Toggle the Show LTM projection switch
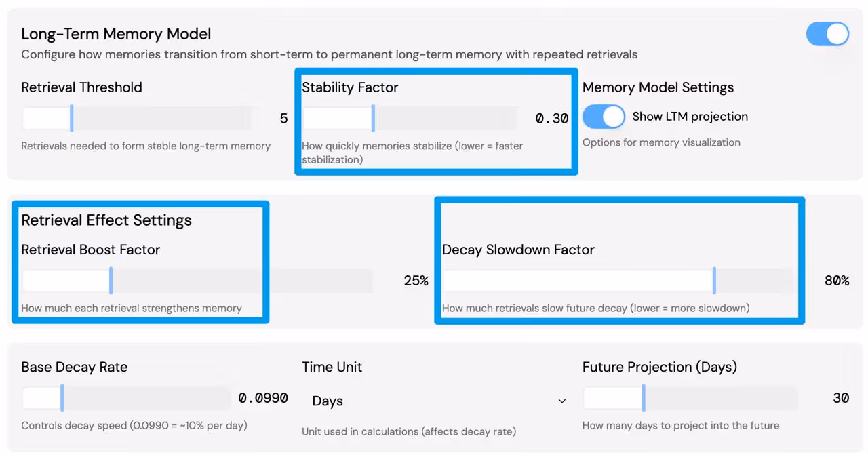Image resolution: width=868 pixels, height=455 pixels. pyautogui.click(x=604, y=117)
